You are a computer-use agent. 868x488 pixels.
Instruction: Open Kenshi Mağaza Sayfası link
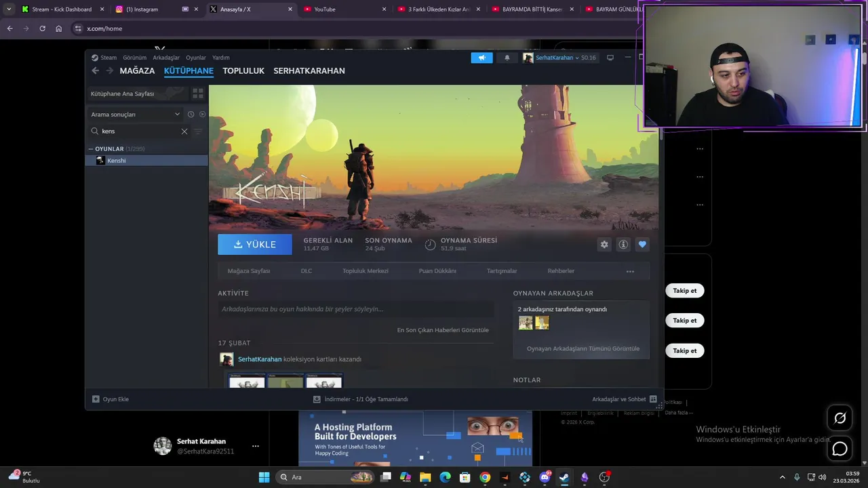point(249,271)
